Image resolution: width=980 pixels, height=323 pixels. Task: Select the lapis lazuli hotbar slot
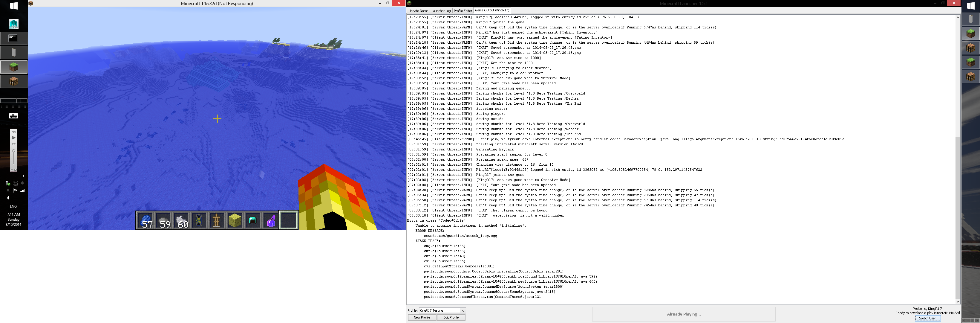click(x=145, y=220)
